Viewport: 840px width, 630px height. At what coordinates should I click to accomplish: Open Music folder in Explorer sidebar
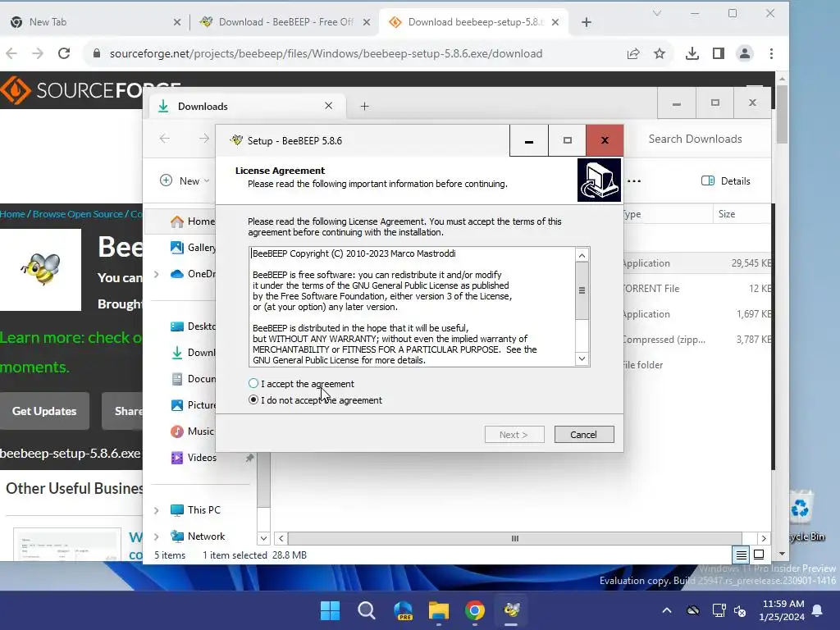coord(192,431)
